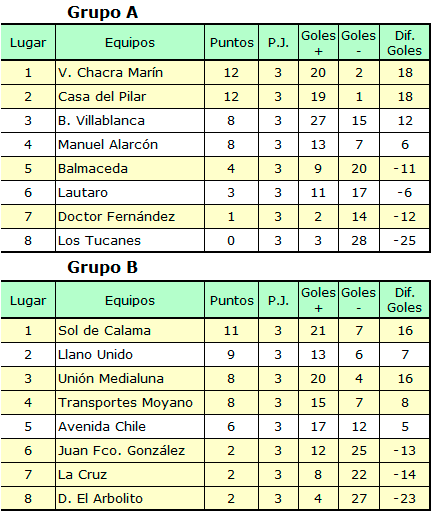431x511 pixels.
Task: Click the Grupo A heading
Action: [x=103, y=12]
